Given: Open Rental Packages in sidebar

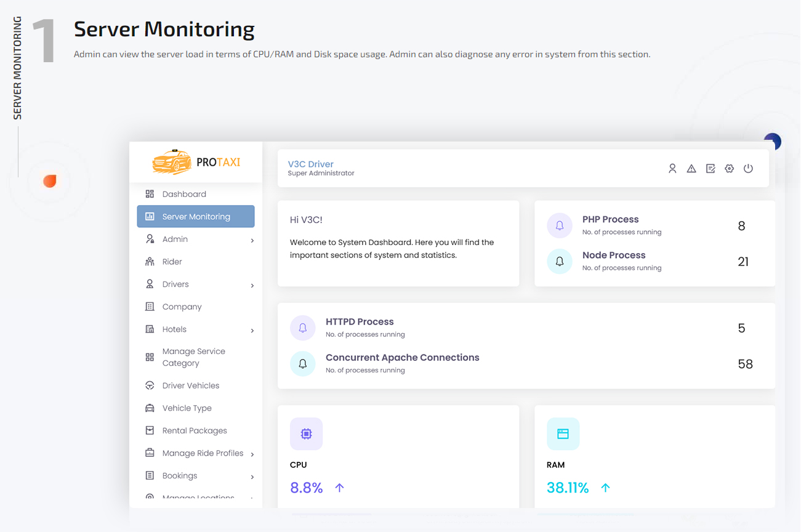Looking at the screenshot, I should pyautogui.click(x=196, y=430).
